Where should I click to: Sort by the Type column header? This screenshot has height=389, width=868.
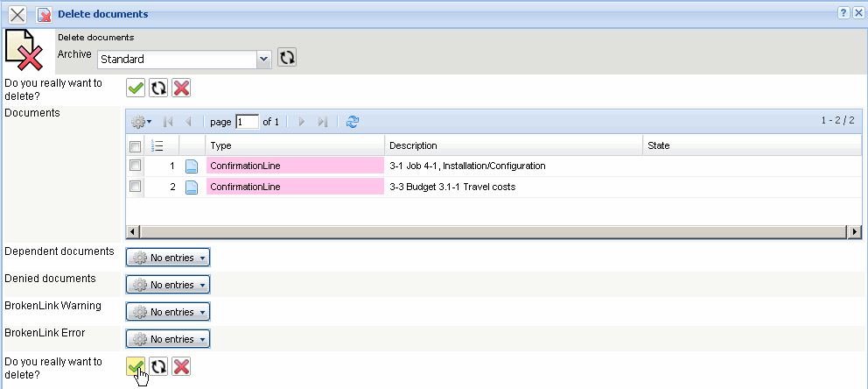pyautogui.click(x=294, y=145)
